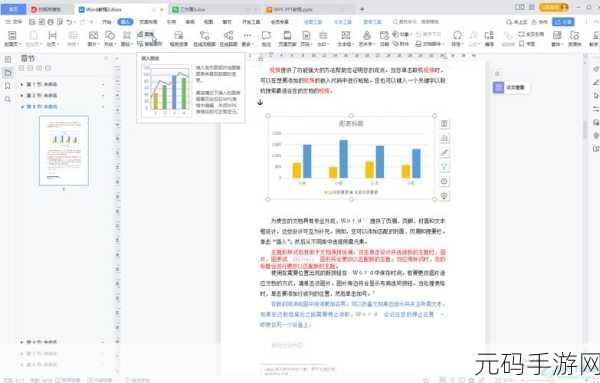Open the Page Break dropdown arrow
Screen dimensions: 600x383
57,44
